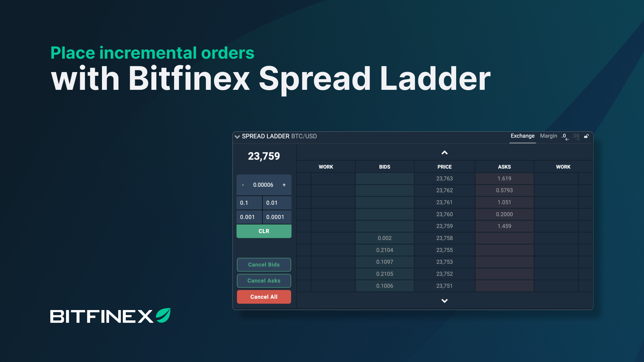Click the downward chevron to scroll bids lower
The width and height of the screenshot is (644, 362).
click(444, 301)
